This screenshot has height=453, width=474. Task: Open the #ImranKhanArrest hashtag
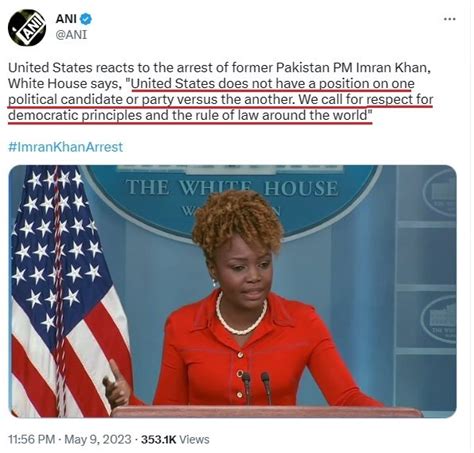pos(65,147)
